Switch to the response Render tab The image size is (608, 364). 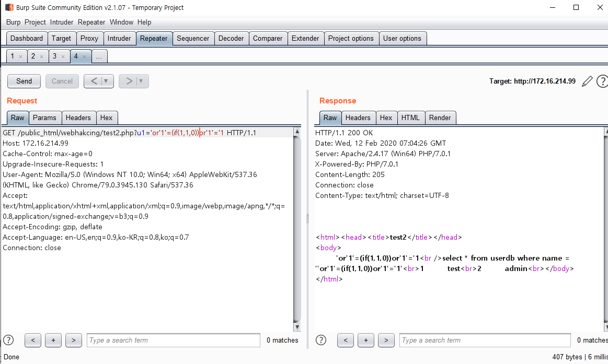440,118
